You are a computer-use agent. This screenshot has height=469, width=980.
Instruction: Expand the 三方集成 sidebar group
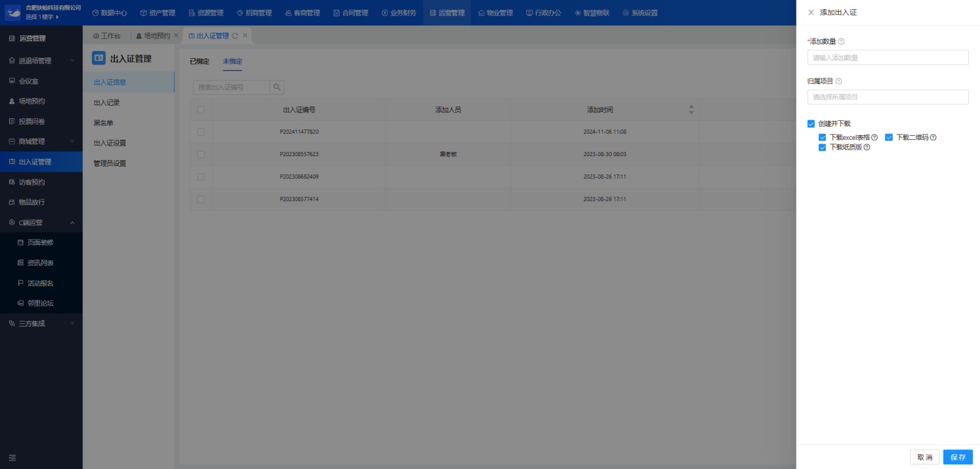click(41, 323)
